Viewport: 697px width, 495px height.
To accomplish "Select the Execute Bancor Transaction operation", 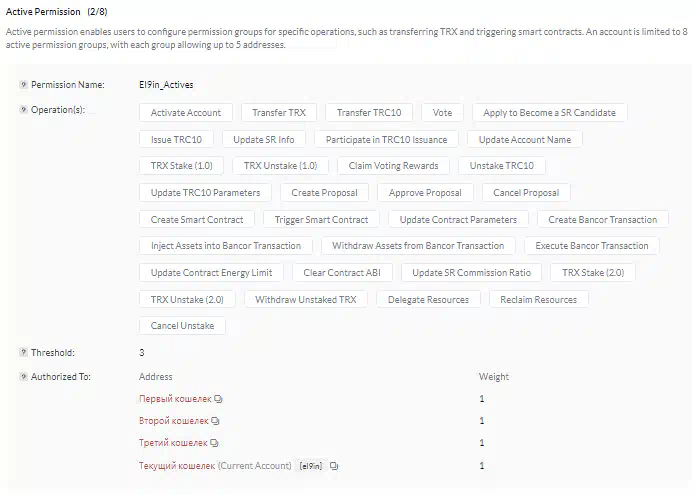I will [592, 246].
